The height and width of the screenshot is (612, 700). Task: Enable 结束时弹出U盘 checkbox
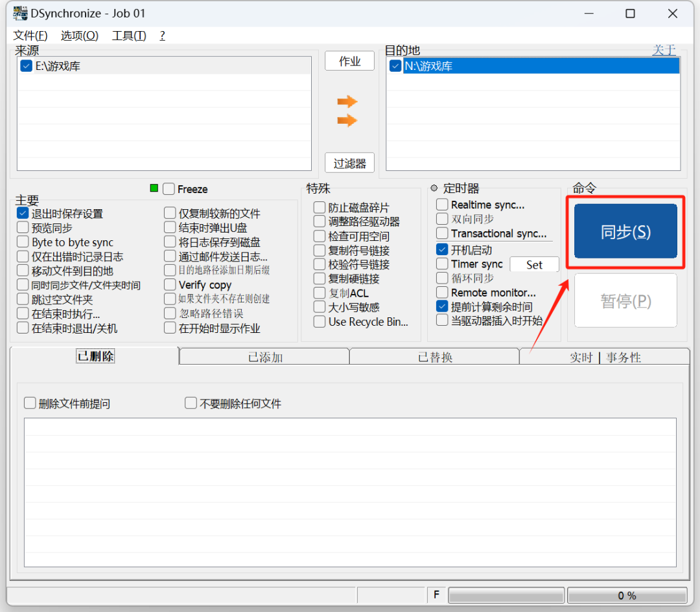[170, 227]
